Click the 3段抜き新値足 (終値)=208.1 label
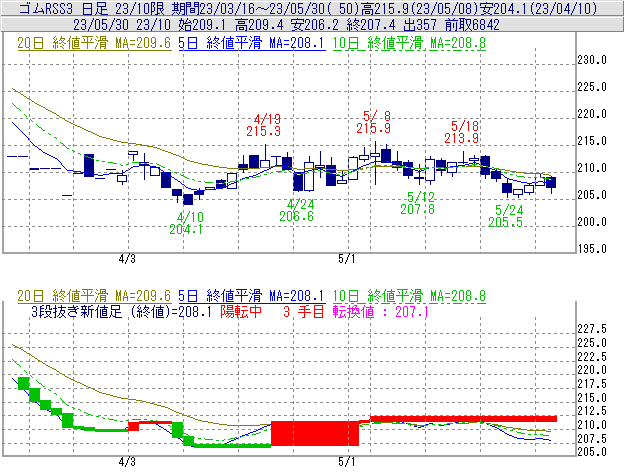 [121, 311]
